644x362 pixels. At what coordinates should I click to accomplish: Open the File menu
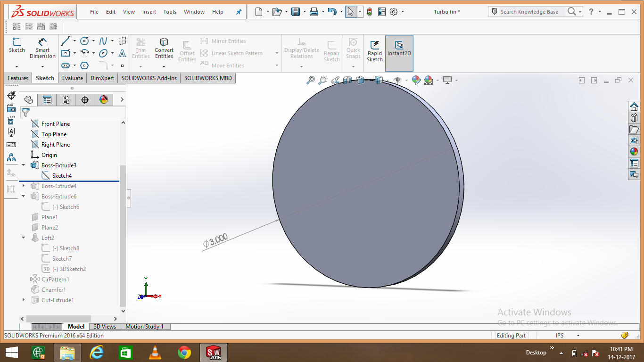pyautogui.click(x=94, y=12)
